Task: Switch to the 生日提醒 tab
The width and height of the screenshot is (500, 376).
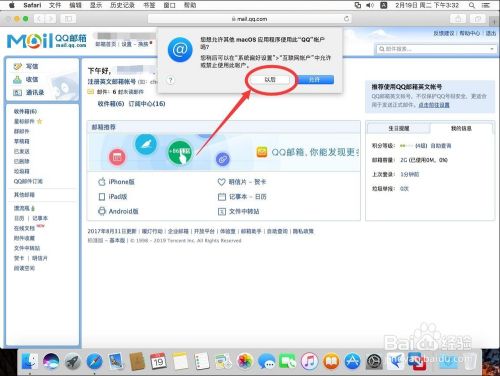Action: pos(399,128)
